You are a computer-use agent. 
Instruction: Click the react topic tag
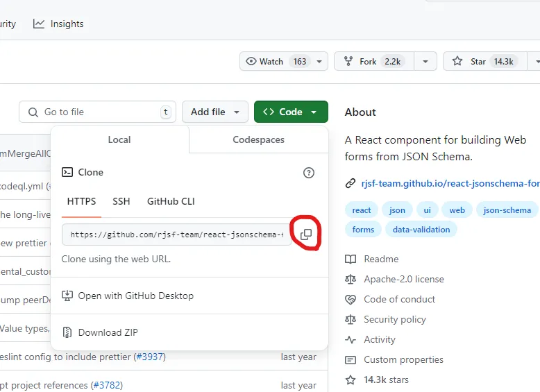[362, 210]
